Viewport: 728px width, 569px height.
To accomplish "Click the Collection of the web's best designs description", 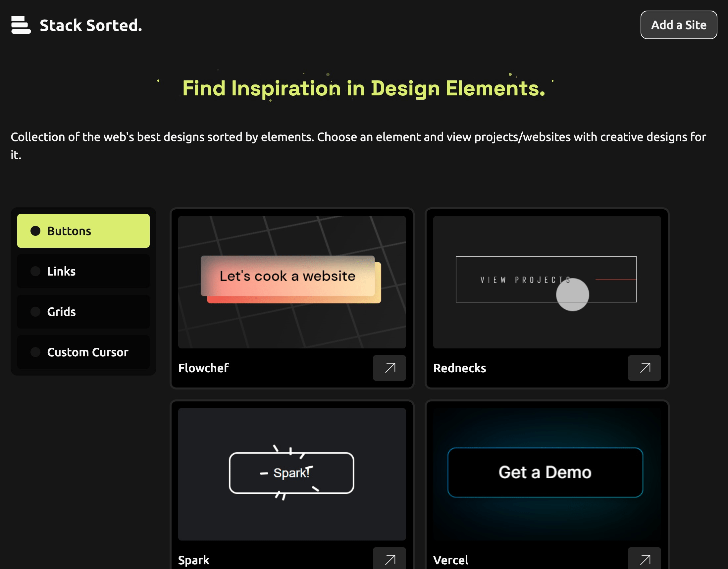I will pos(358,146).
